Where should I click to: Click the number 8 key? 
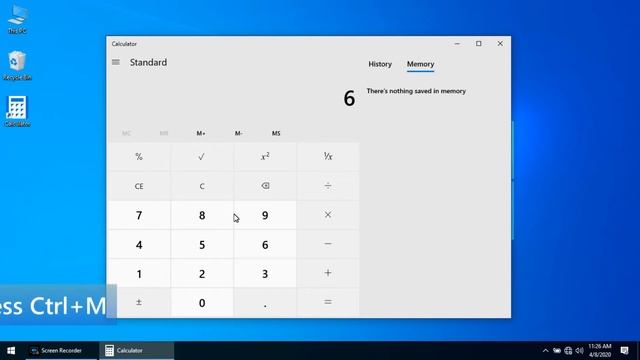coord(202,215)
